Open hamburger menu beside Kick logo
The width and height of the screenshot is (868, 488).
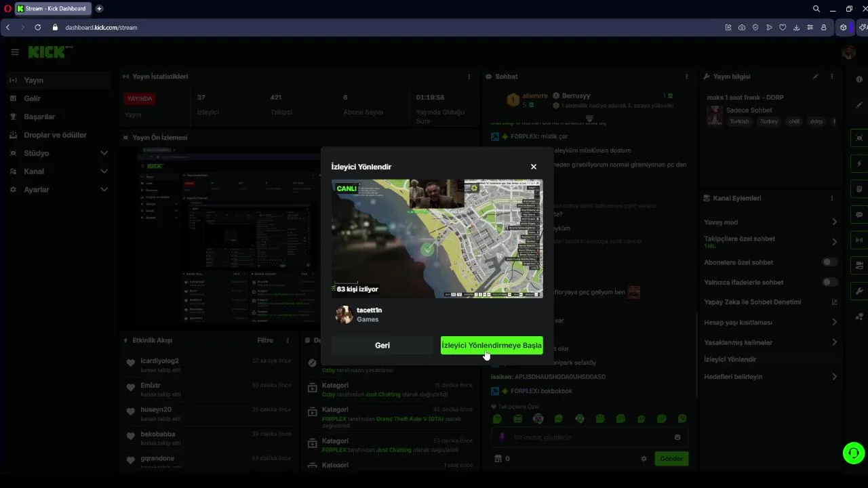click(15, 52)
